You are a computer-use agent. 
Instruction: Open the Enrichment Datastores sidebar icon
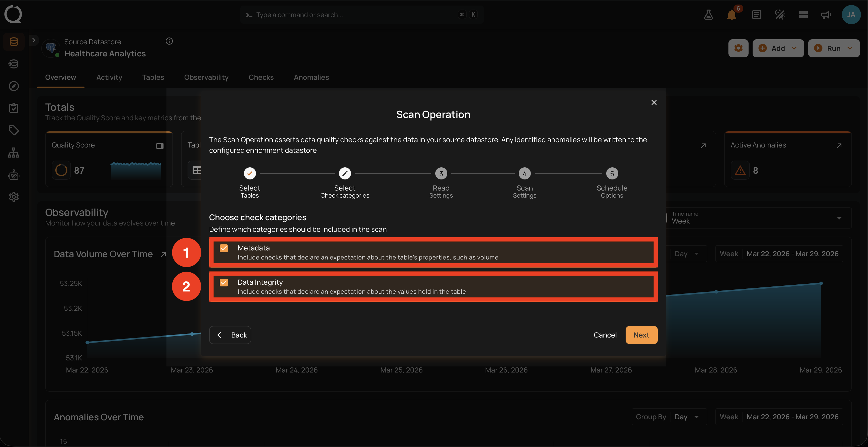(14, 64)
